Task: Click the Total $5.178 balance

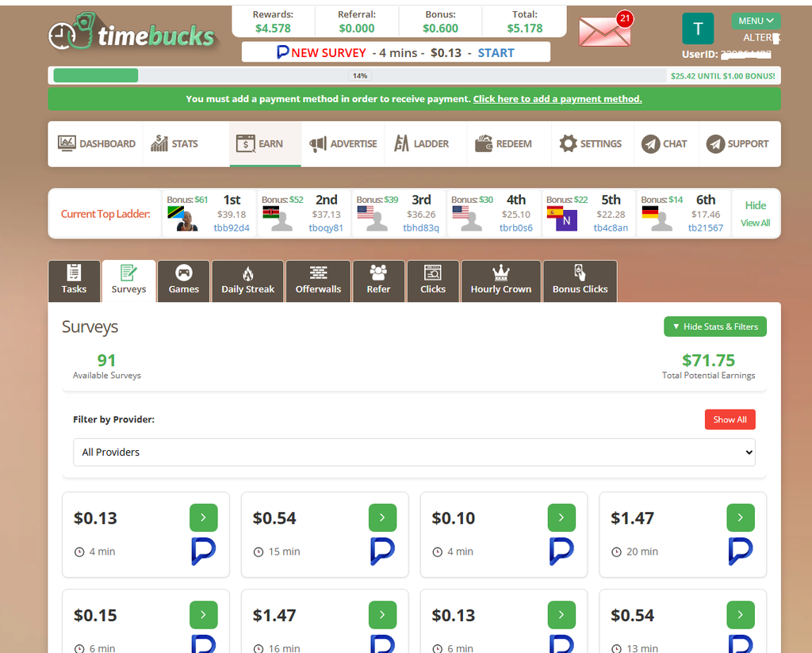Action: point(525,29)
